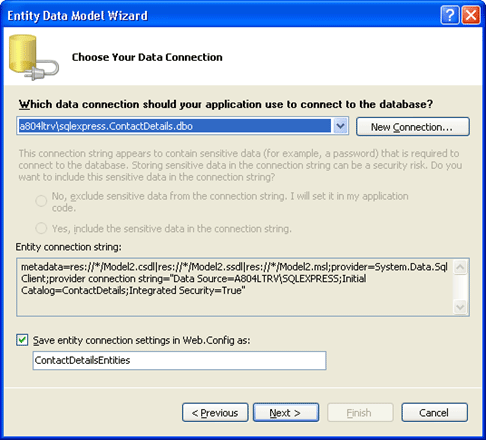Proceed with the Next button
This screenshot has height=440, width=486.
(286, 413)
